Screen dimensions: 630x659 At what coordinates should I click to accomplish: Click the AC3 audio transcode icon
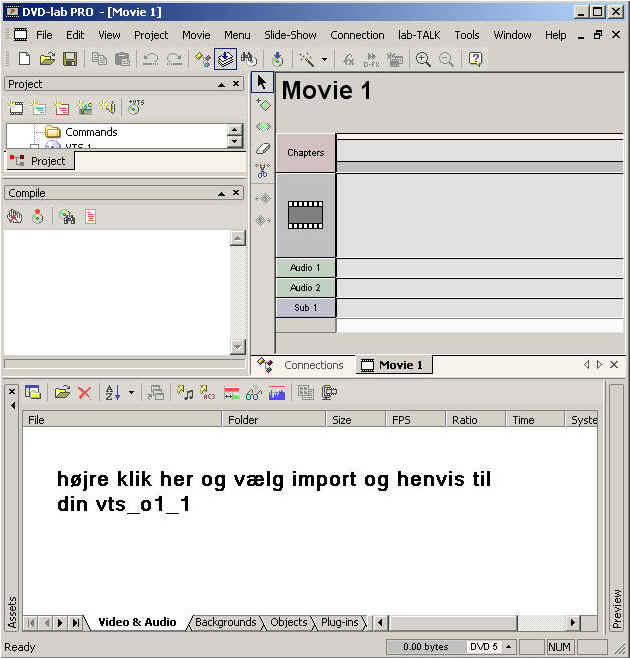207,393
